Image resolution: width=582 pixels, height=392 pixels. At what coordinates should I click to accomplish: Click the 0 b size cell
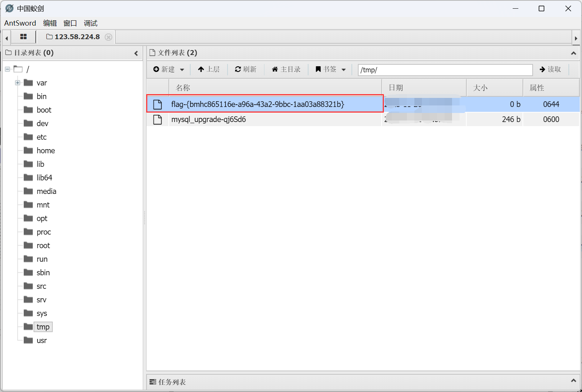click(x=495, y=104)
